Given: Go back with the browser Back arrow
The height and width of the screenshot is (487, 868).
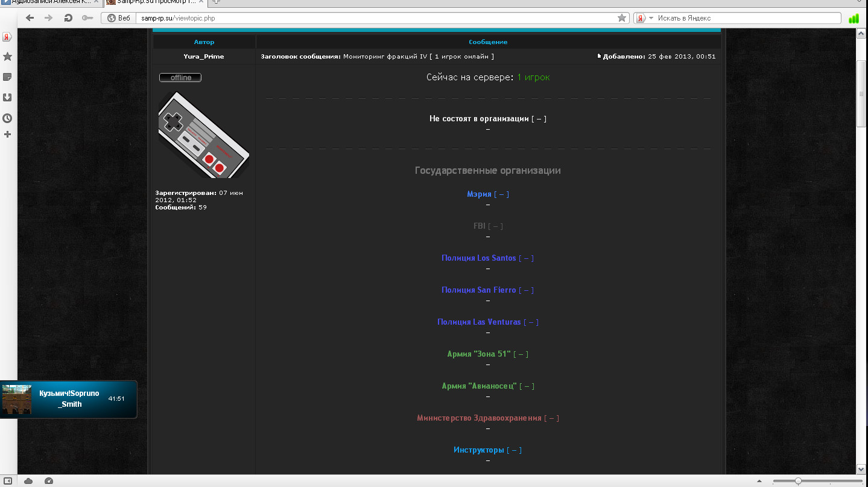Looking at the screenshot, I should point(30,18).
